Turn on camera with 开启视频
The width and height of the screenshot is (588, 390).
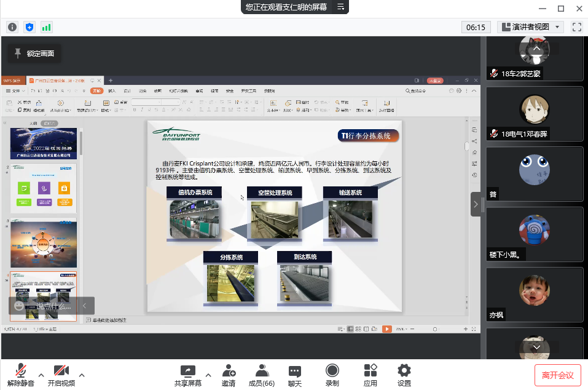61,375
